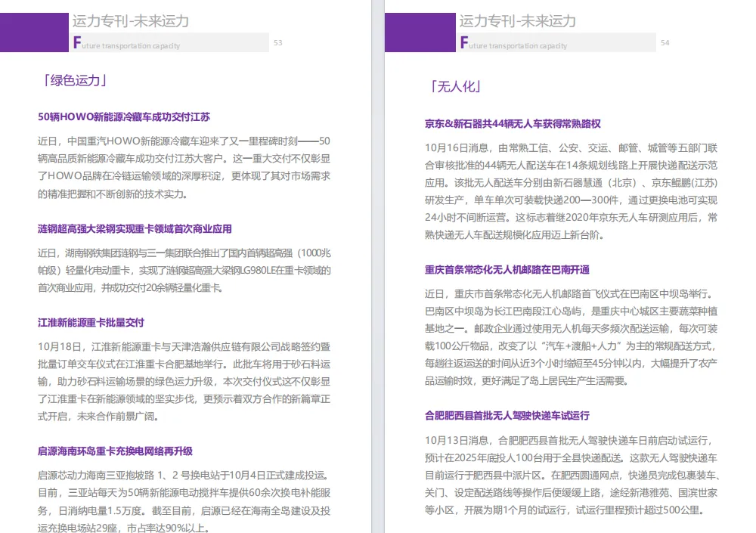Click line starting '品运输时效，更好满足了岛上居民'

(528, 380)
